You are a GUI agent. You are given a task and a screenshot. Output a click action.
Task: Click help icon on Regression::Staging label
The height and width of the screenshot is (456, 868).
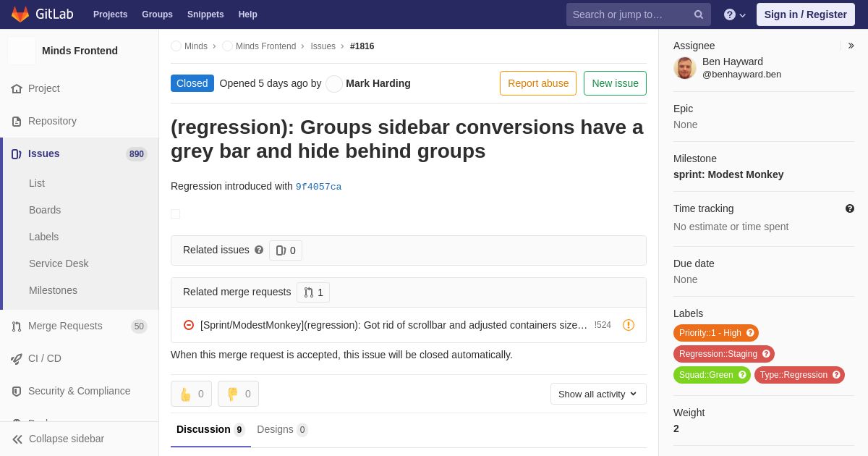click(x=766, y=354)
